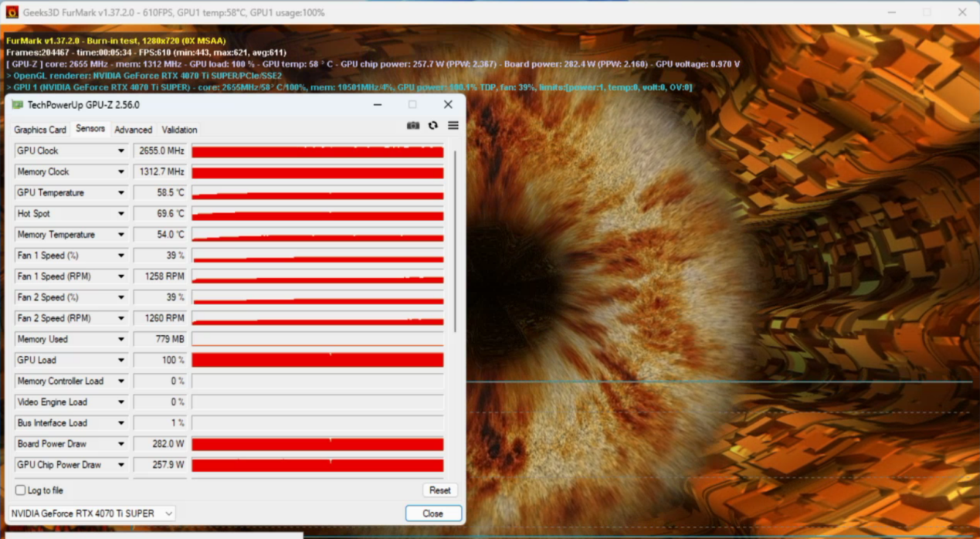The width and height of the screenshot is (980, 539).
Task: Click the GPU-Z app icon in title bar
Action: pyautogui.click(x=18, y=105)
